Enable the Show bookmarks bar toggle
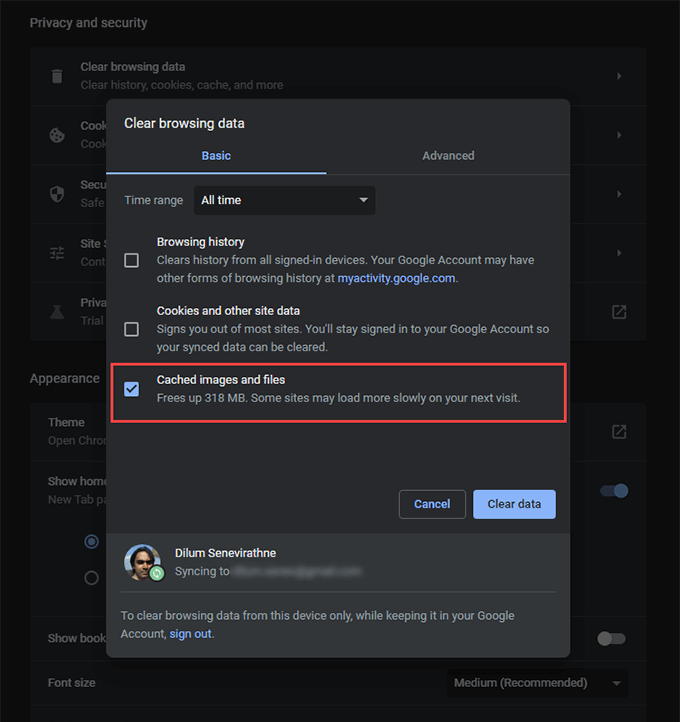 610,638
